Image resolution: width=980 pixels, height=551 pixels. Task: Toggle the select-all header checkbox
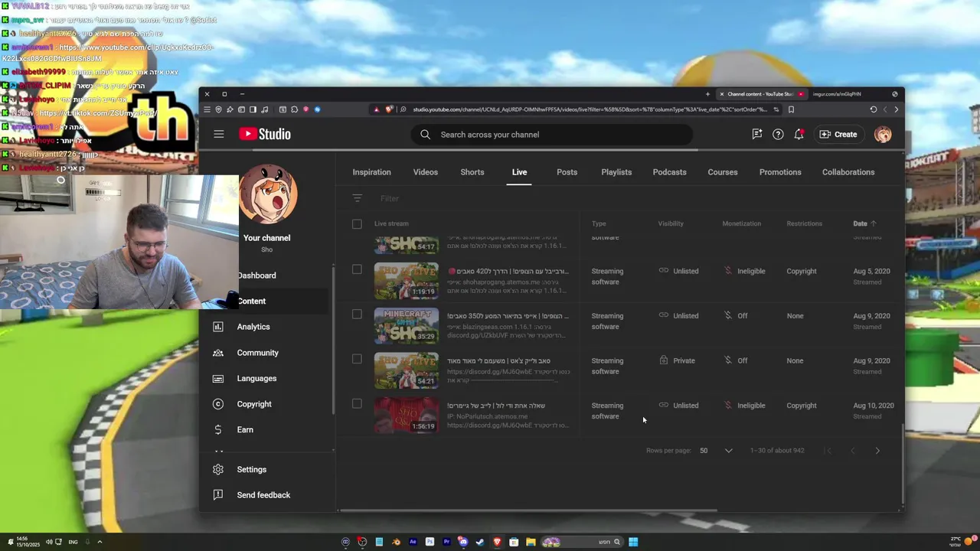coord(357,223)
